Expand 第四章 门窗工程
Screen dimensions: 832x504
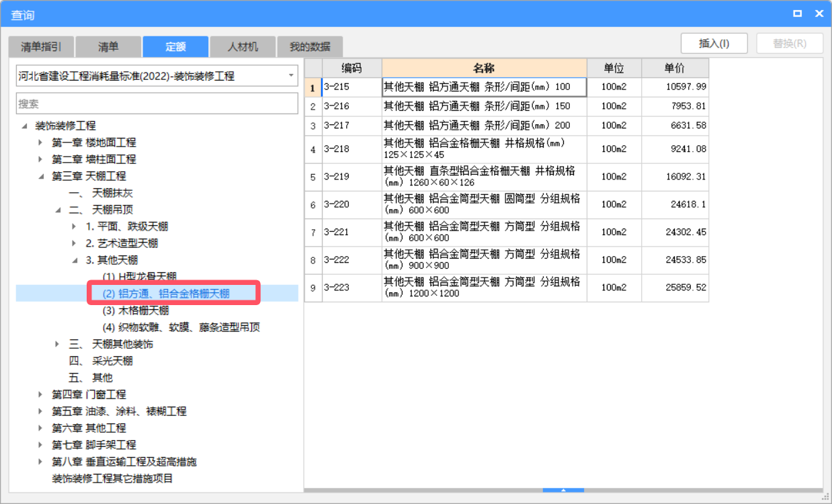[x=40, y=394]
